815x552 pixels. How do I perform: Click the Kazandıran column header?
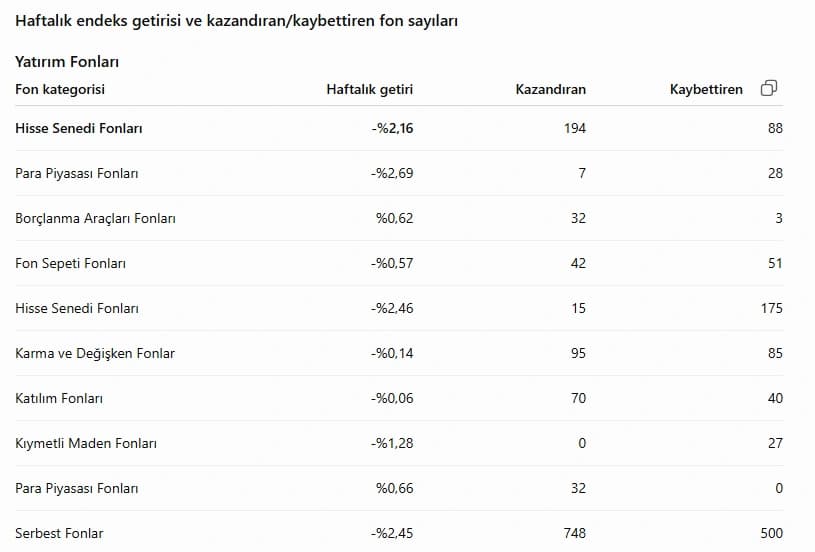click(550, 89)
